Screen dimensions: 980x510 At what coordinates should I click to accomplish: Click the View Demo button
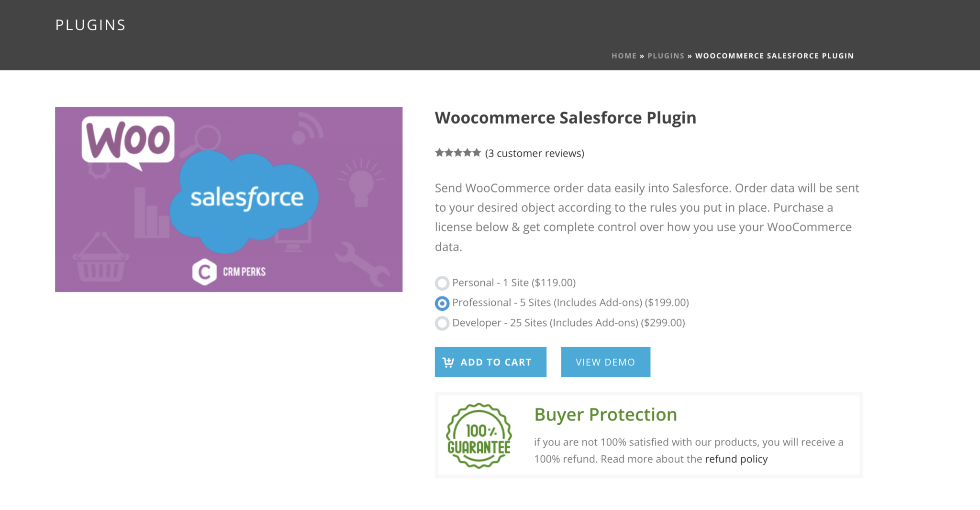tap(605, 362)
